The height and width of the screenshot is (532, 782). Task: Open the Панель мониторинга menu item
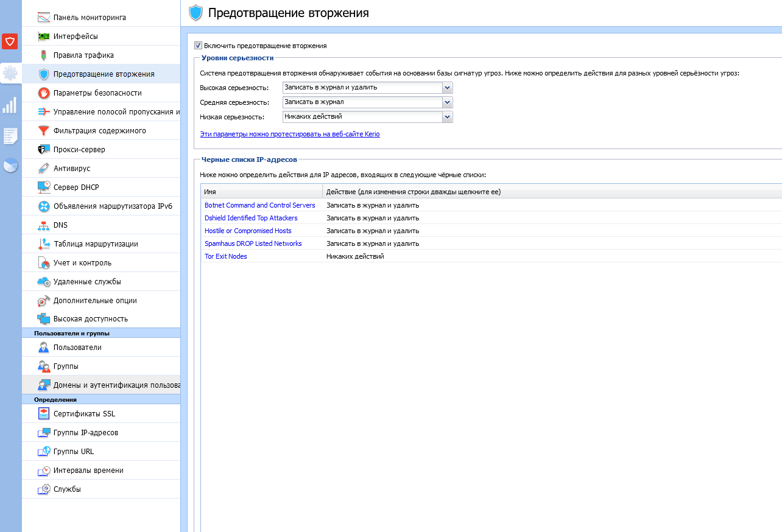101,17
